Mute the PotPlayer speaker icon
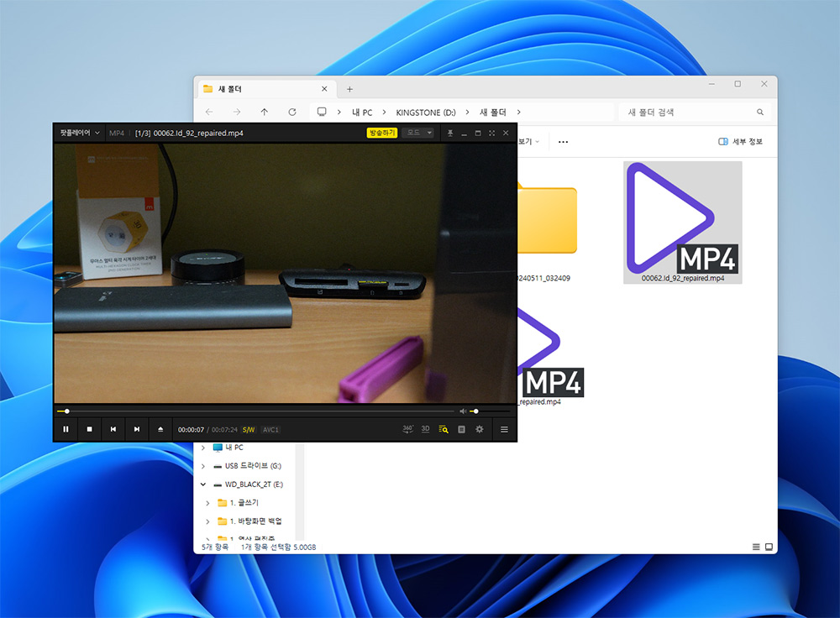The height and width of the screenshot is (618, 840). tap(463, 411)
